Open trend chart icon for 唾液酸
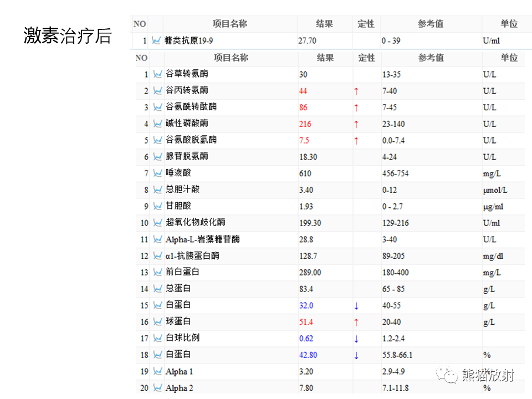The image size is (532, 399). [157, 173]
